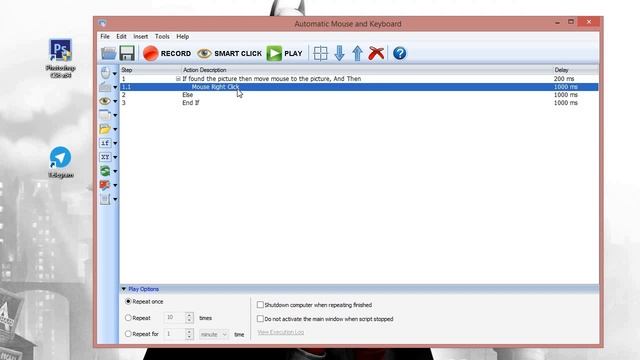Select the 'Mouse Right Click' step row
Image resolution: width=640 pixels, height=360 pixels.
pyautogui.click(x=359, y=87)
